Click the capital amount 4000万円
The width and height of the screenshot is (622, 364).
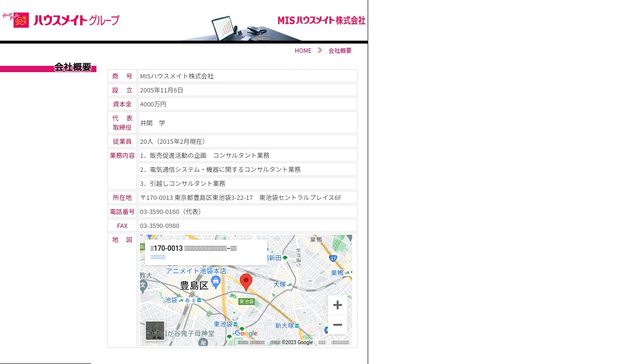coord(153,104)
